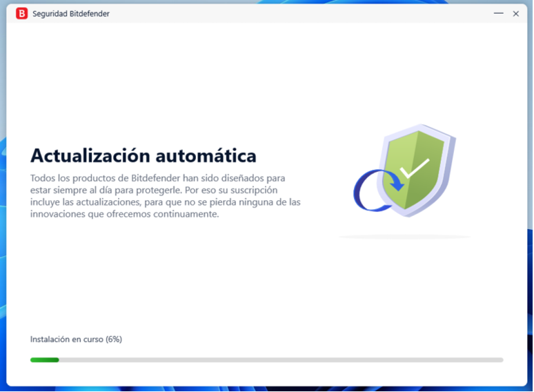Screen dimensions: 534x392
Task: Click the description paragraph about Bitdefender updates
Action: click(166, 196)
